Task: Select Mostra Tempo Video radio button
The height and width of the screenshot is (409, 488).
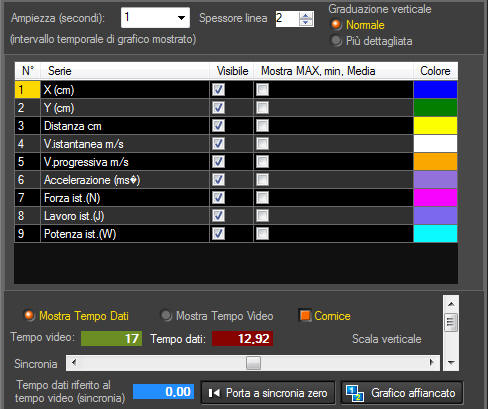Action: tap(166, 315)
